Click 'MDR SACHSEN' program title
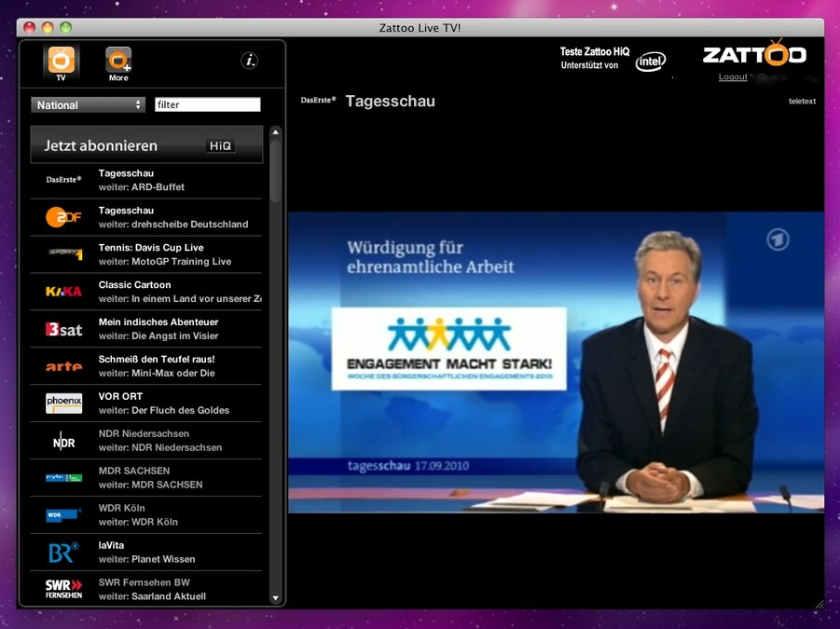Screen dimensions: 840x629 click(134, 471)
